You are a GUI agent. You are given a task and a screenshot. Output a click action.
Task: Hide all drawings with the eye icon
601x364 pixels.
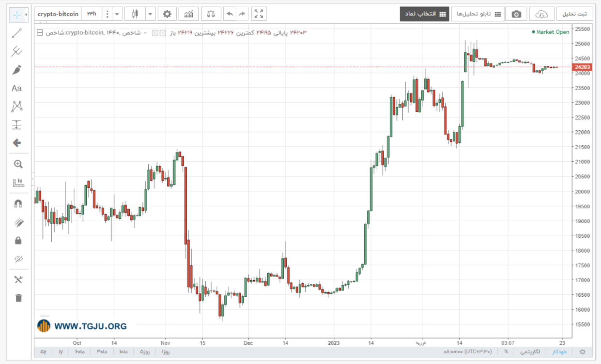click(18, 259)
